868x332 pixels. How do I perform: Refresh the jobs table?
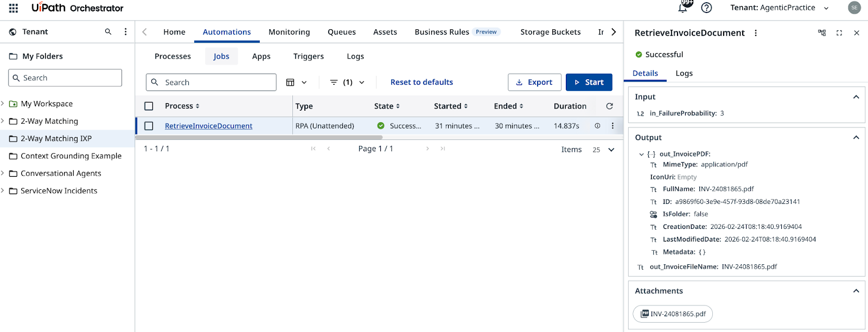pyautogui.click(x=609, y=106)
